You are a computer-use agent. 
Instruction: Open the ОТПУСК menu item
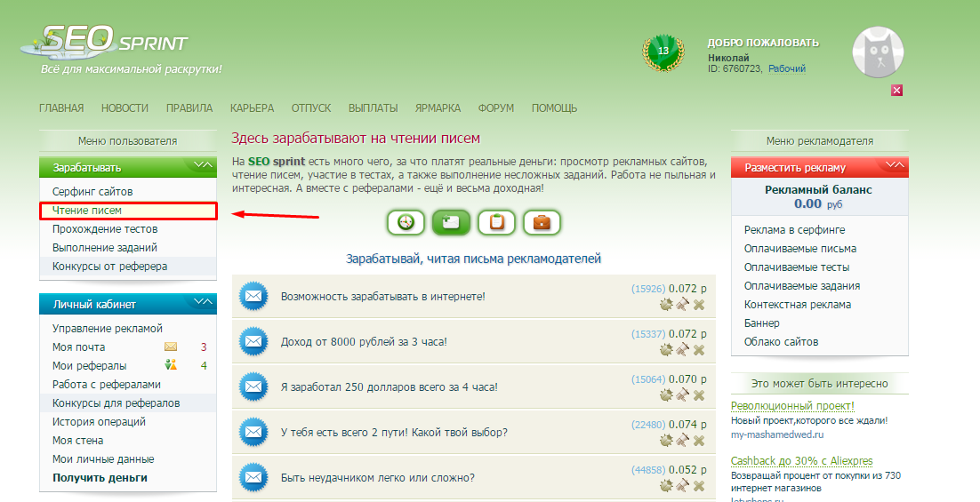[311, 108]
